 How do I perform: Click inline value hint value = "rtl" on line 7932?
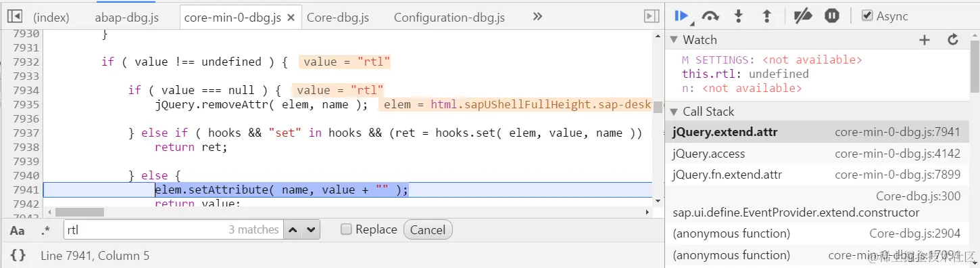(345, 62)
